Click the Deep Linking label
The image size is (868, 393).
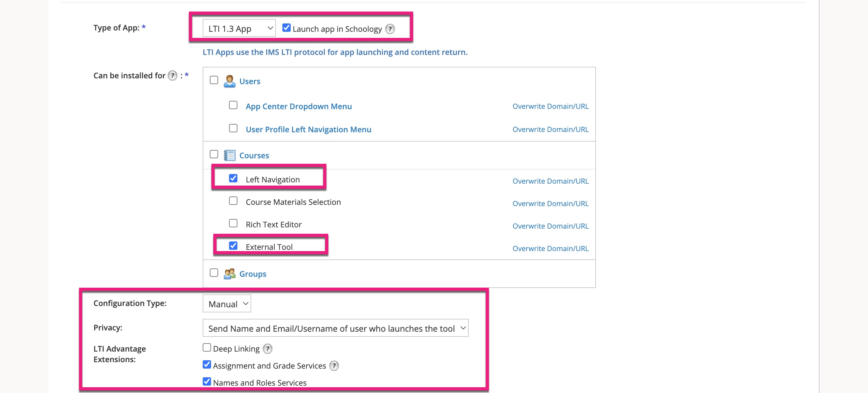point(236,349)
